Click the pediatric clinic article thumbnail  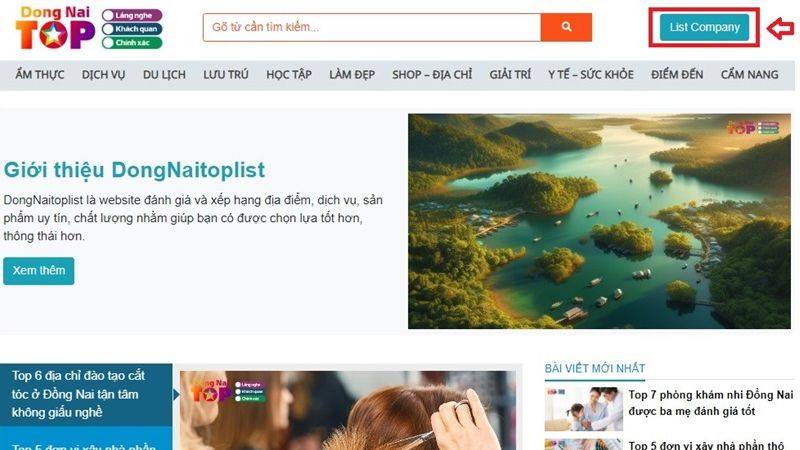pos(584,409)
